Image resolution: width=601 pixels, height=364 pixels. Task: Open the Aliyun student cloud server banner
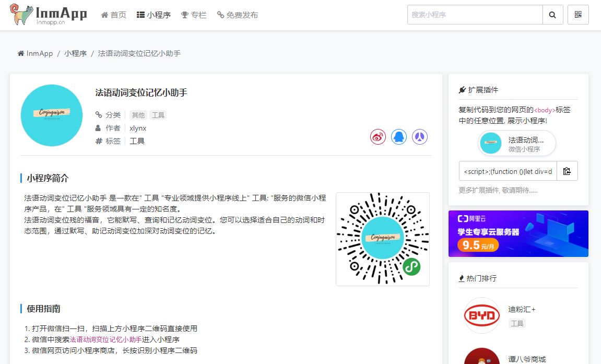[x=518, y=233]
